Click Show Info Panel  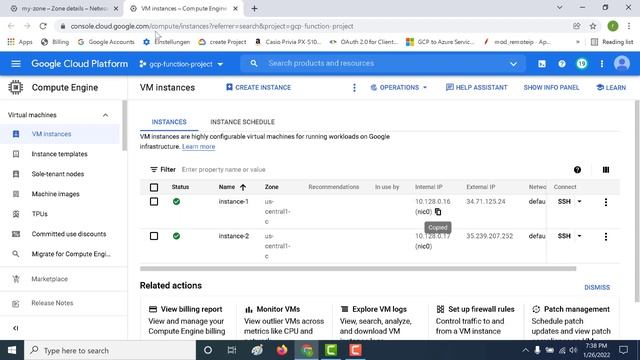[x=551, y=88]
